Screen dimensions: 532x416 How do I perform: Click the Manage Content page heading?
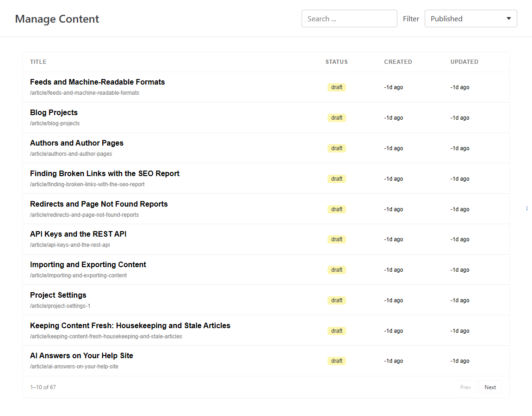pyautogui.click(x=57, y=19)
